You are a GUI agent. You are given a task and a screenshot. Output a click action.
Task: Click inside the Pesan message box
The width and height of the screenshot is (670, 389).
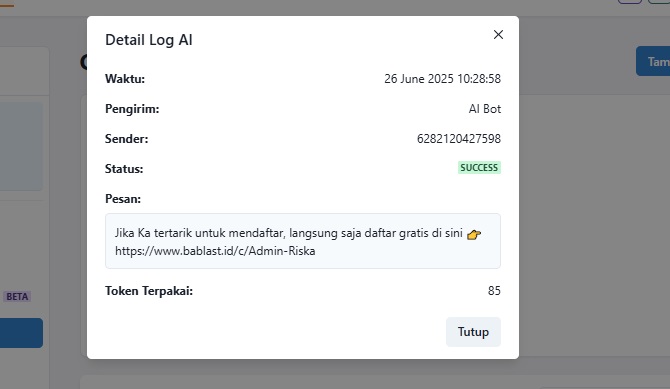(303, 241)
